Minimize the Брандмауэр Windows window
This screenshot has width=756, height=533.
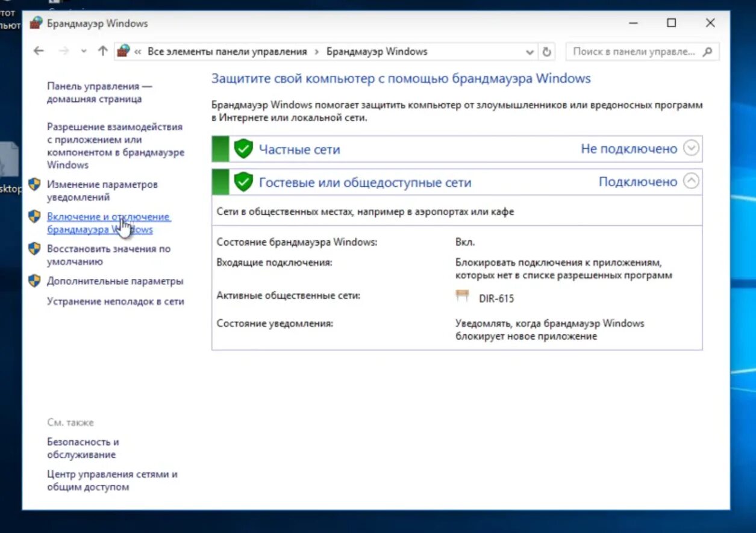click(633, 23)
